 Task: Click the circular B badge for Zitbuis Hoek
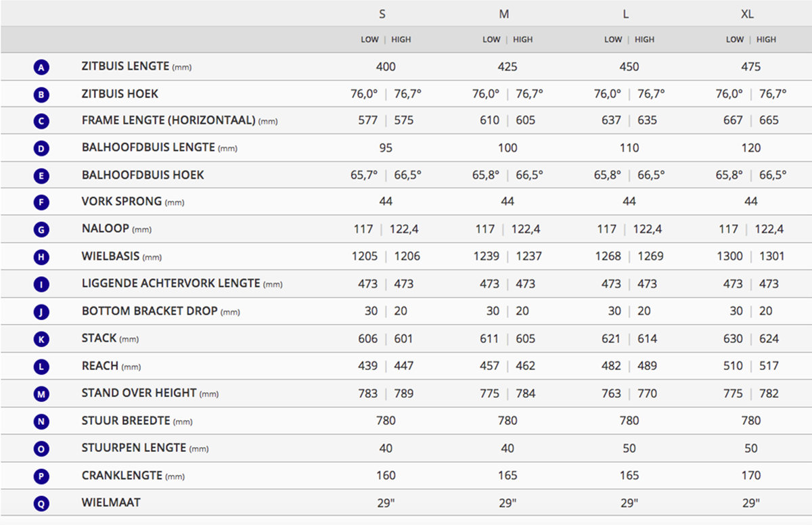pyautogui.click(x=41, y=95)
